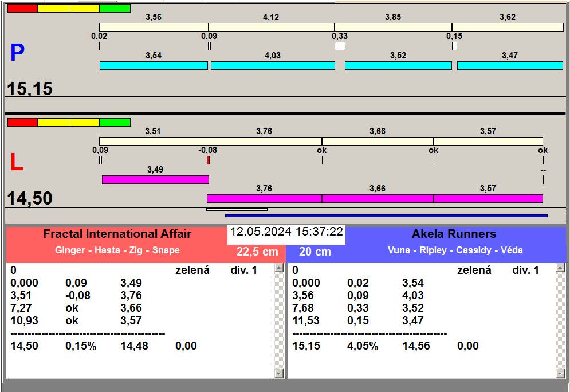Click the Fractal International Affair team name

tap(117, 234)
